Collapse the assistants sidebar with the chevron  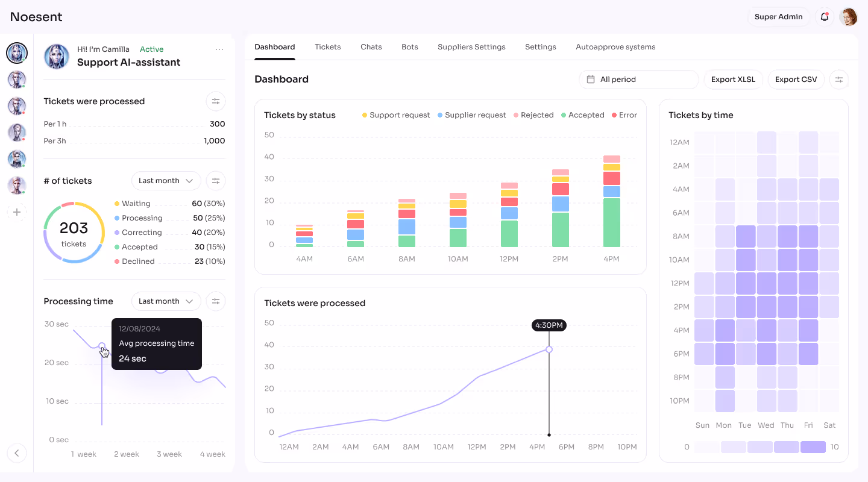pos(17,453)
